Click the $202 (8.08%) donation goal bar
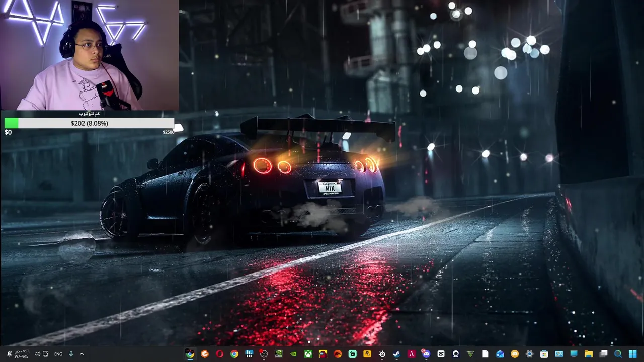The height and width of the screenshot is (362, 644). pyautogui.click(x=89, y=123)
